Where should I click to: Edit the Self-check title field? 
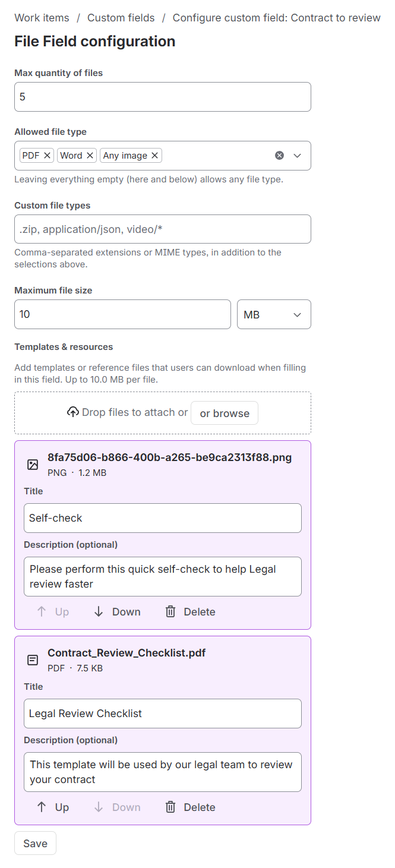[163, 518]
